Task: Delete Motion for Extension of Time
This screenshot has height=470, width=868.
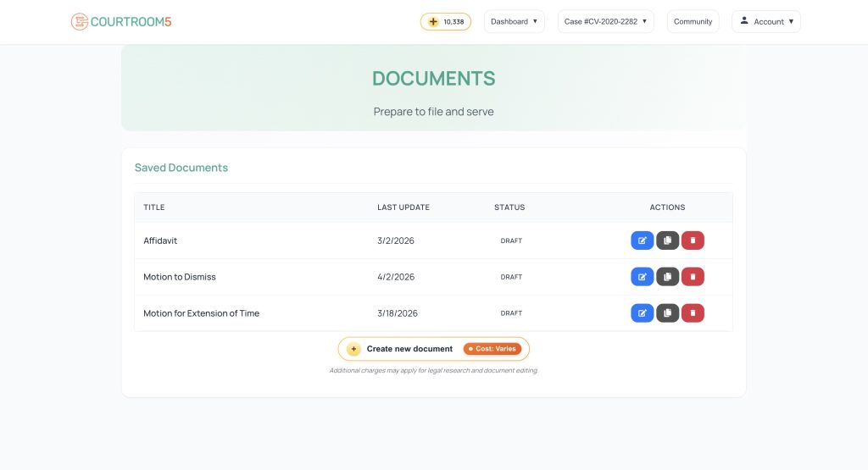Action: [x=693, y=313]
